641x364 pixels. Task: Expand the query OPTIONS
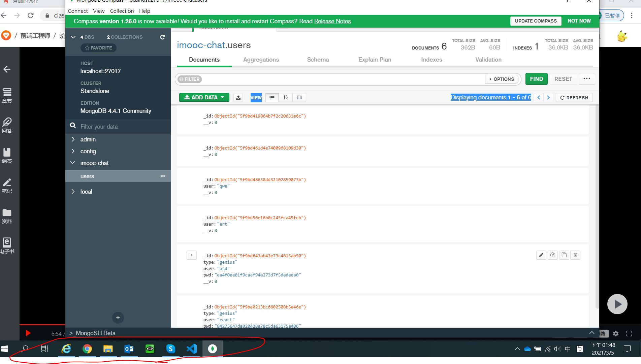502,79
